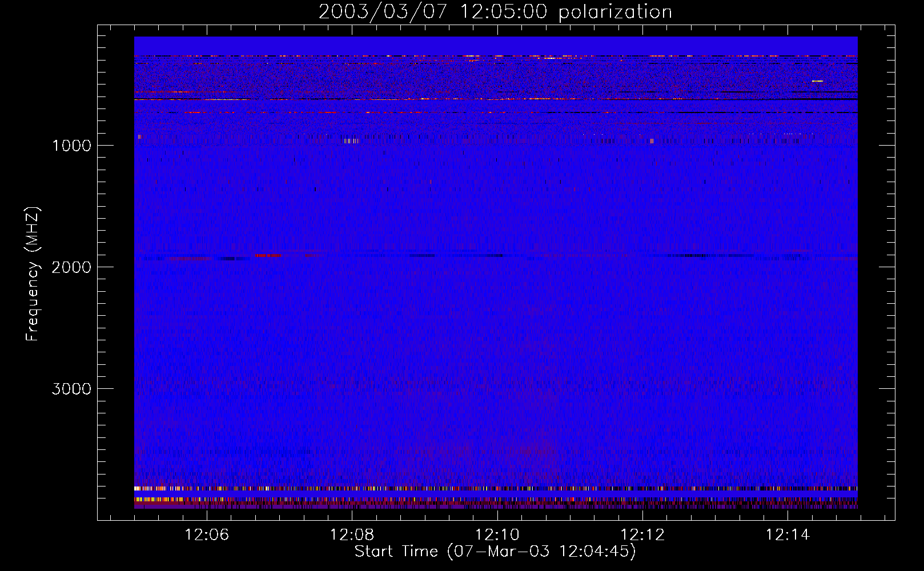Screen dimensions: 924x571
Task: Click the 12:08 time tick label
Action: click(x=352, y=535)
